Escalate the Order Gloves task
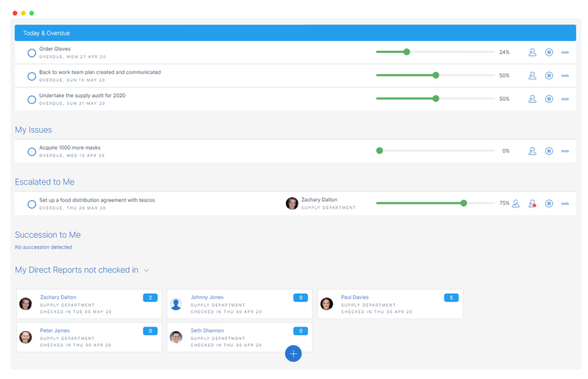This screenshot has height=379, width=588. pos(532,52)
